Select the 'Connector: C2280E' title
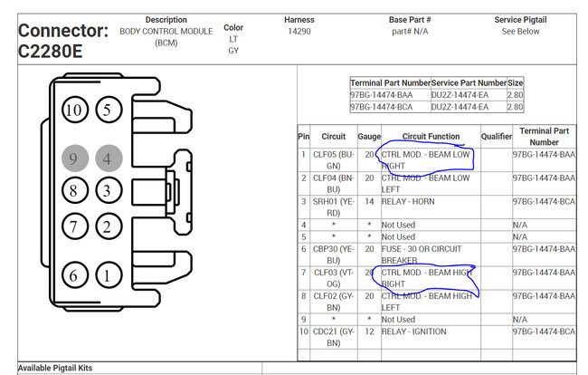Screen dimensions: 588x375 pos(63,41)
